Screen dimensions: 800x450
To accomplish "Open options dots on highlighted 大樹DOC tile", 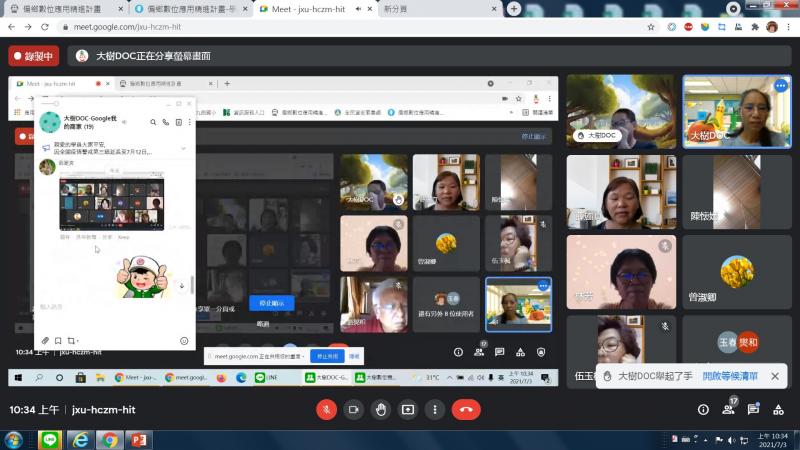I will [x=781, y=86].
